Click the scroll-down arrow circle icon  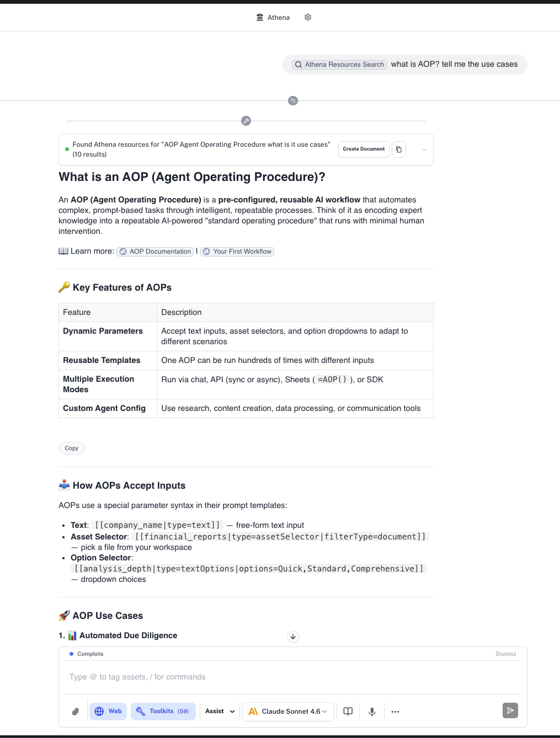click(293, 637)
